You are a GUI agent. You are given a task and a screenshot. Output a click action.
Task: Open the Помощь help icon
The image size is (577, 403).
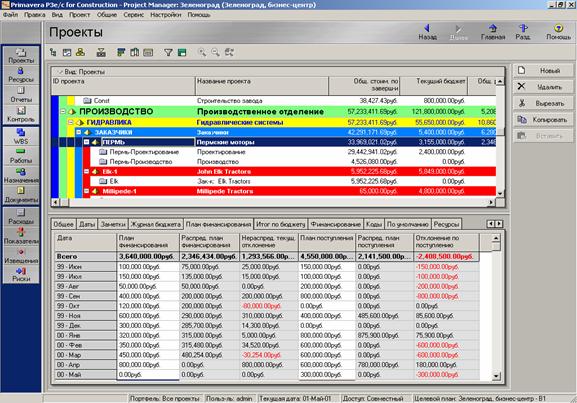click(558, 32)
